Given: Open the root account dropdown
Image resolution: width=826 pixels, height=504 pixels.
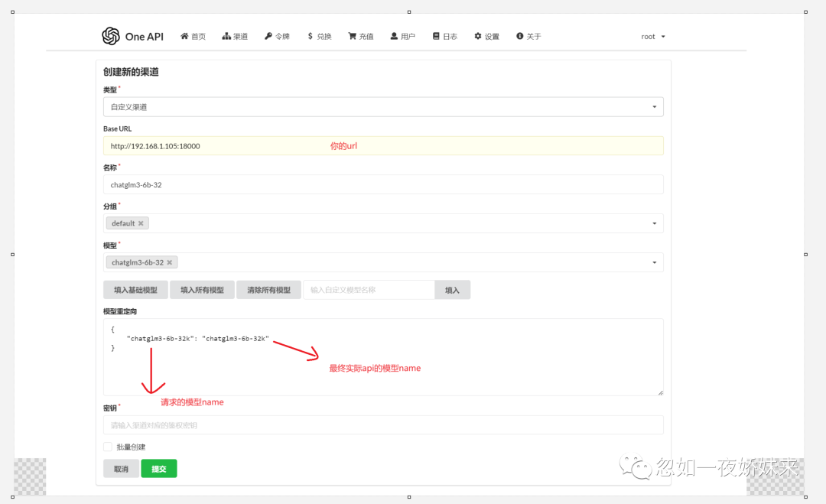Looking at the screenshot, I should 652,36.
